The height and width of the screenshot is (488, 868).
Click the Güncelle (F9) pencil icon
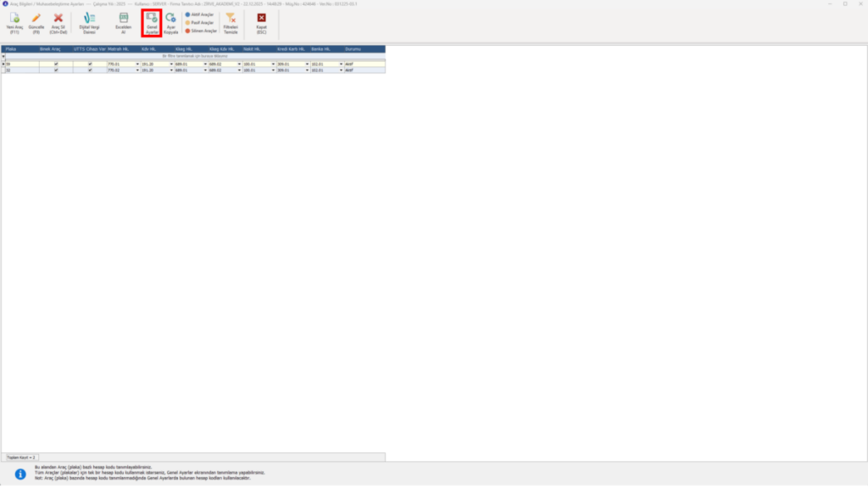click(x=36, y=19)
